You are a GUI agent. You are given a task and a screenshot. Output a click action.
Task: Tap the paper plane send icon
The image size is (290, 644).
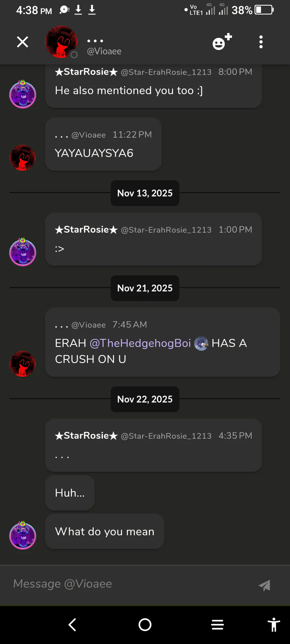[x=264, y=585]
